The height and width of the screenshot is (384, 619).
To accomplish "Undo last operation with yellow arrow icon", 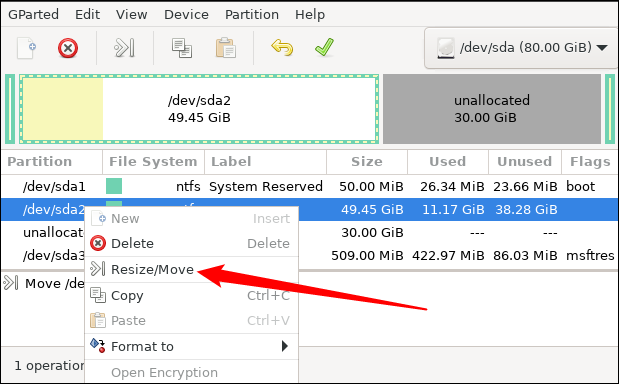I will [x=282, y=48].
